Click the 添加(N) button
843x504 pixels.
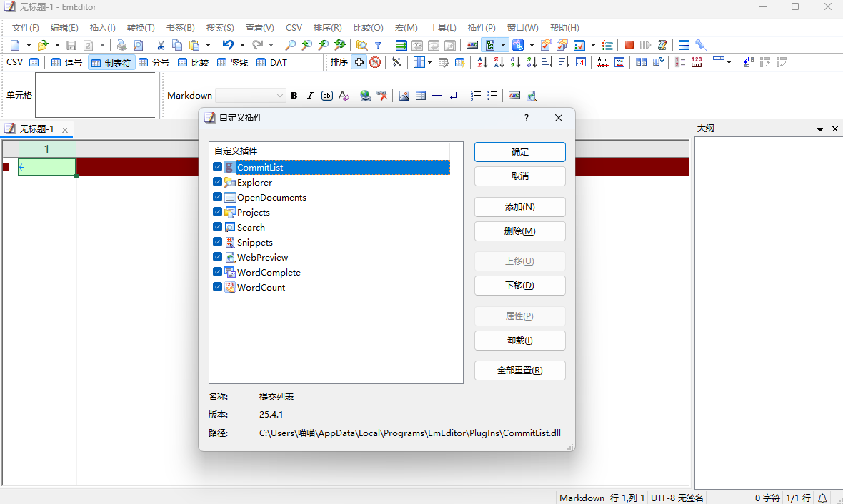[519, 207]
